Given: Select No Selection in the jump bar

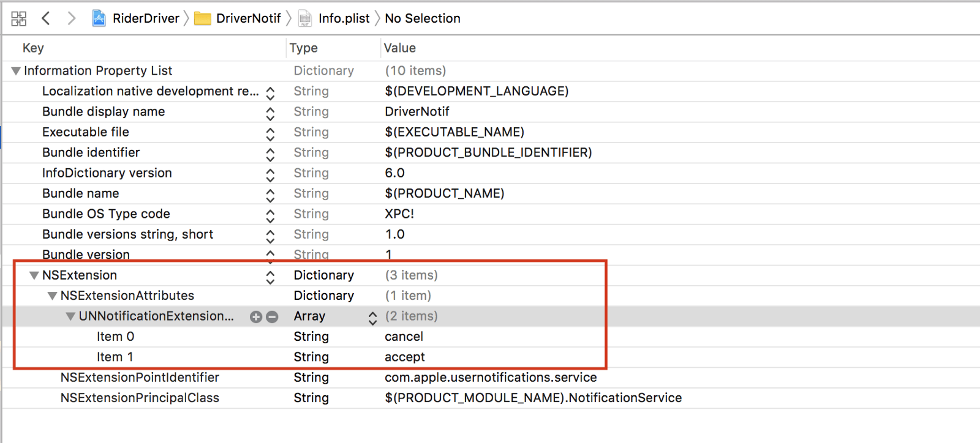Looking at the screenshot, I should [422, 18].
